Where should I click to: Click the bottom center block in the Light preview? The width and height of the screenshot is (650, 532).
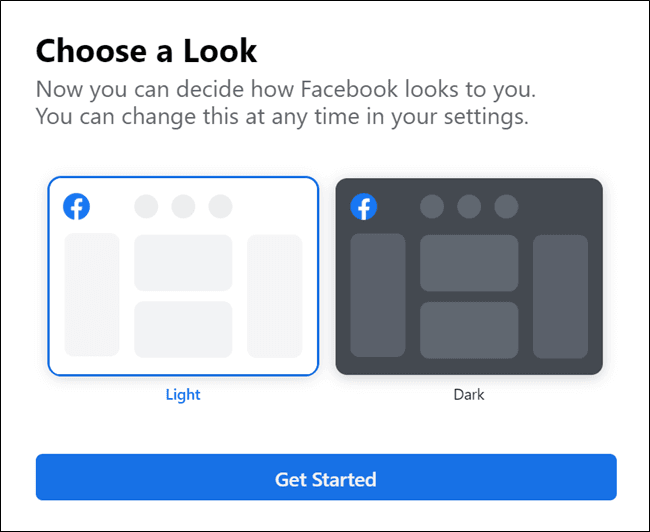(183, 329)
